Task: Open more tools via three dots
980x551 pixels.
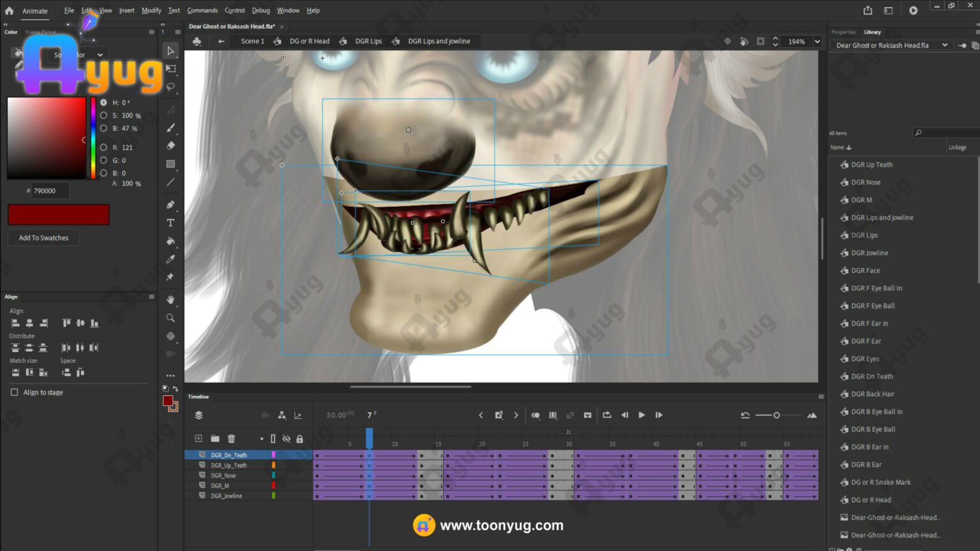Action: tap(170, 376)
